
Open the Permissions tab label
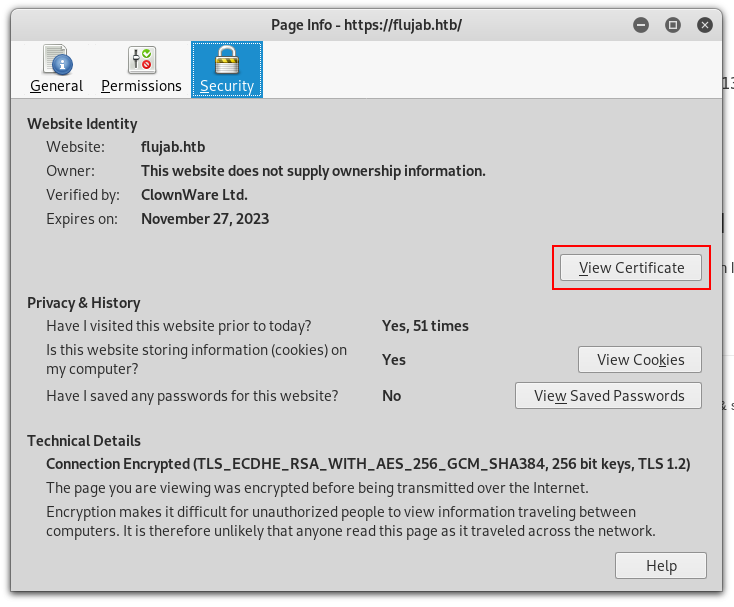pos(142,86)
